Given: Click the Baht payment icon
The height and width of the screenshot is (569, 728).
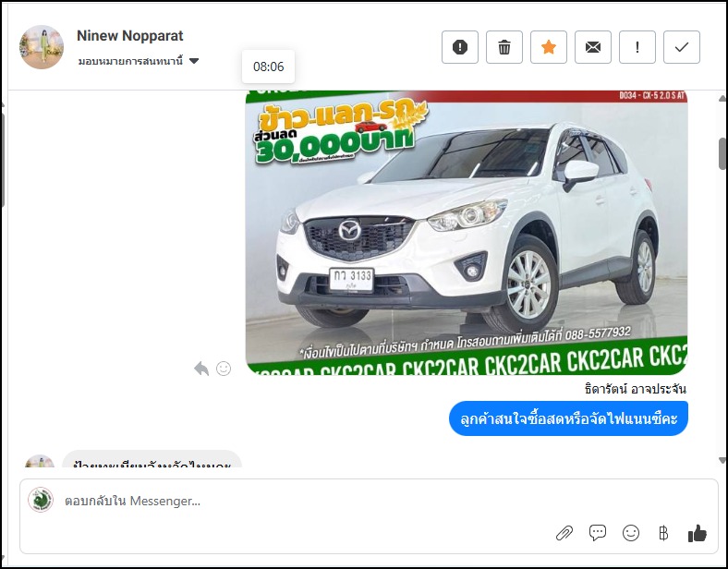Looking at the screenshot, I should (x=663, y=533).
